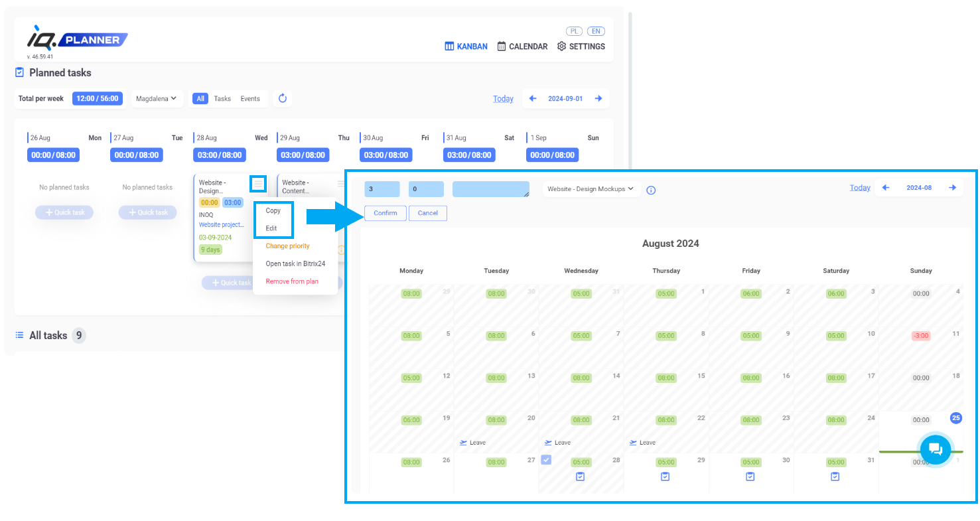Click the empty comment text field

(490, 189)
